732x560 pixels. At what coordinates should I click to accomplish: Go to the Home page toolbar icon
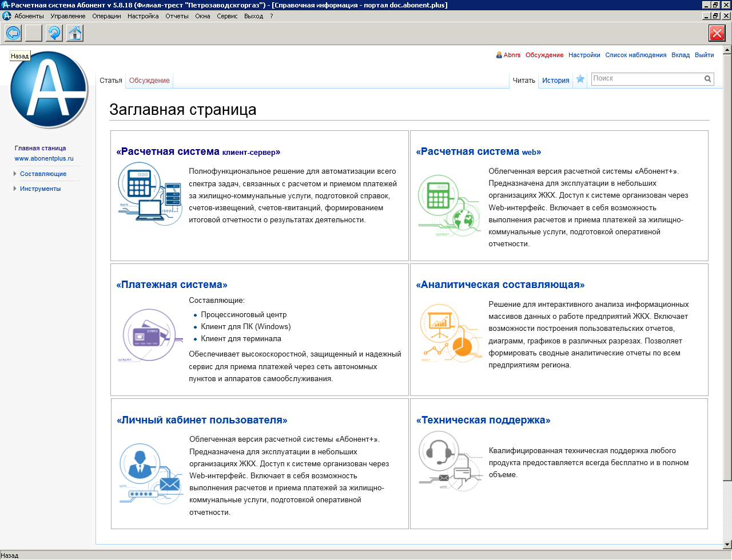point(75,33)
